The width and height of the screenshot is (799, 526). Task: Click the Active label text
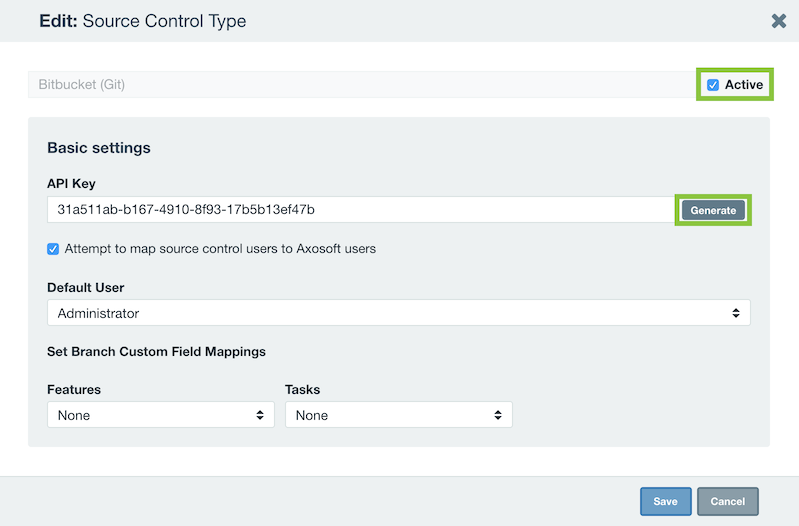click(744, 85)
